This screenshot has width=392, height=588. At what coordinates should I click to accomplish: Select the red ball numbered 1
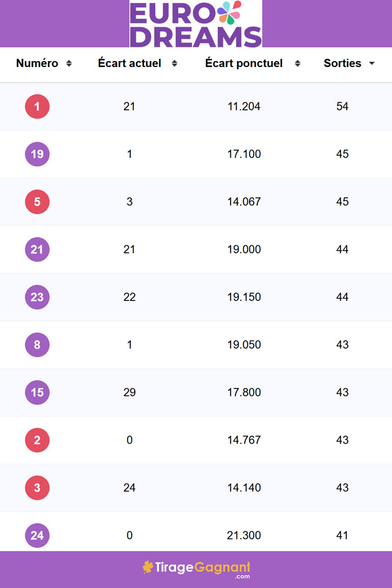[x=37, y=106]
